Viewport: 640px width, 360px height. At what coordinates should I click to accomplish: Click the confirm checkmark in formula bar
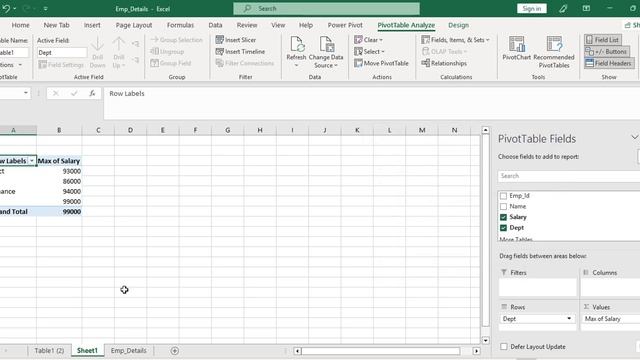(x=74, y=93)
